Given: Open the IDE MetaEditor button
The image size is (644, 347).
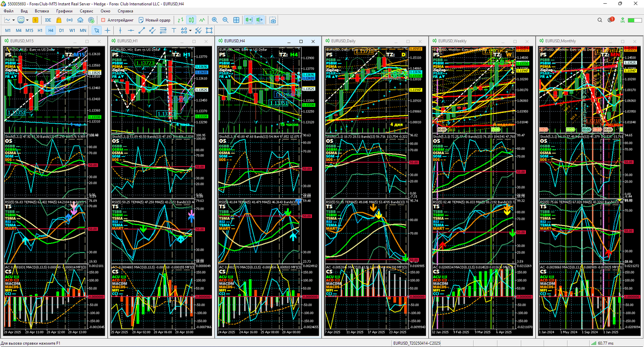Looking at the screenshot, I should 48,20.
